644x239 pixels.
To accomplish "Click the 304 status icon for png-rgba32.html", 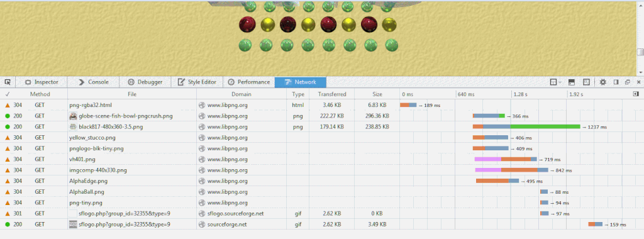I will click(x=8, y=105).
